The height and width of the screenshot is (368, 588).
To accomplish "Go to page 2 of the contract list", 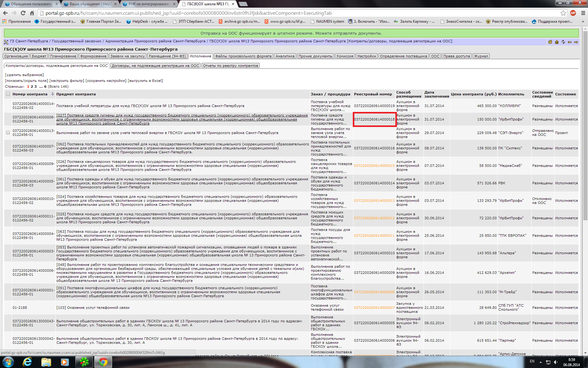I will point(32,86).
